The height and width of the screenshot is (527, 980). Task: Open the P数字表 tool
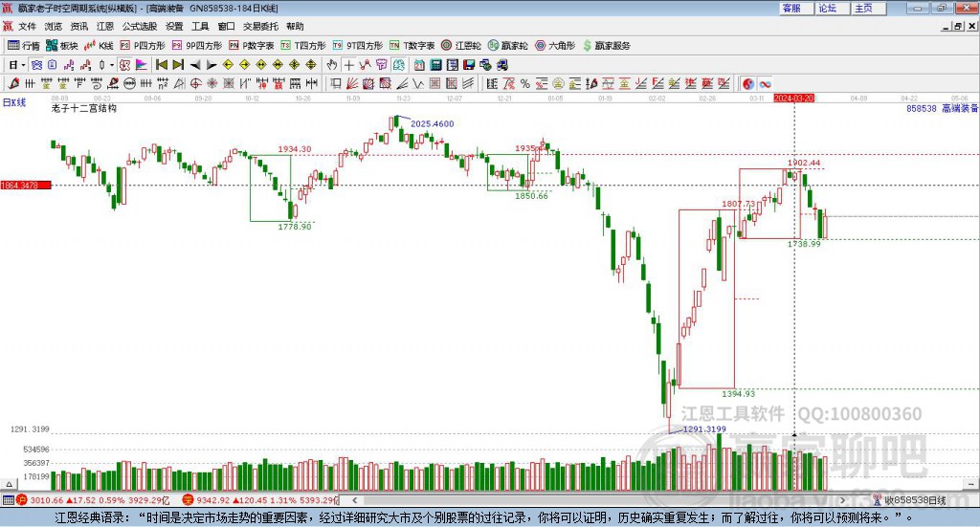[252, 46]
